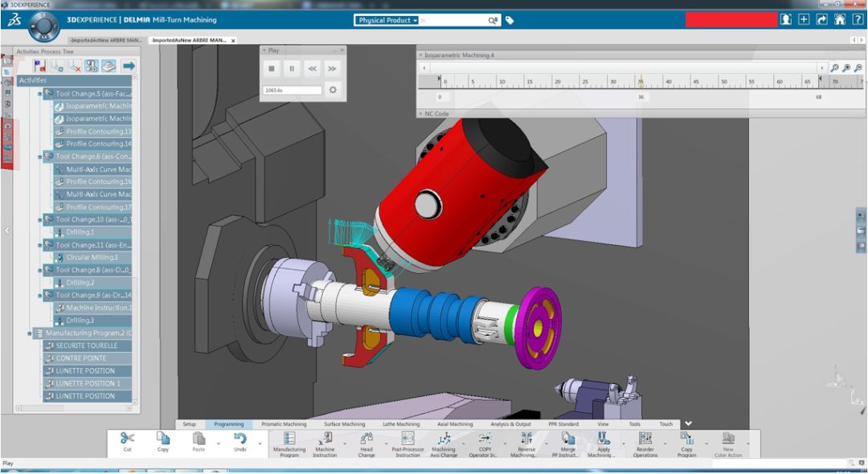Viewport: 868px width, 474px height.
Task: Switch to the Surface Machining tab
Action: [x=344, y=424]
